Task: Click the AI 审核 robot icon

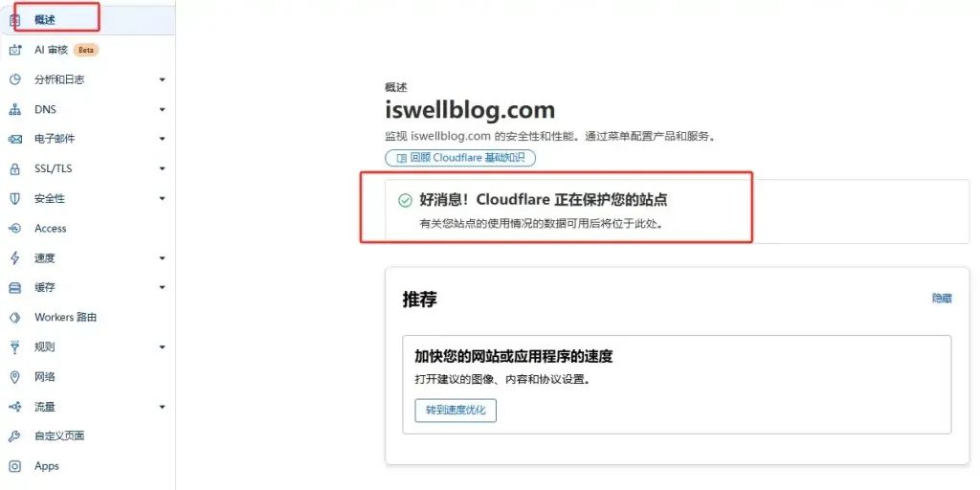Action: 15,50
